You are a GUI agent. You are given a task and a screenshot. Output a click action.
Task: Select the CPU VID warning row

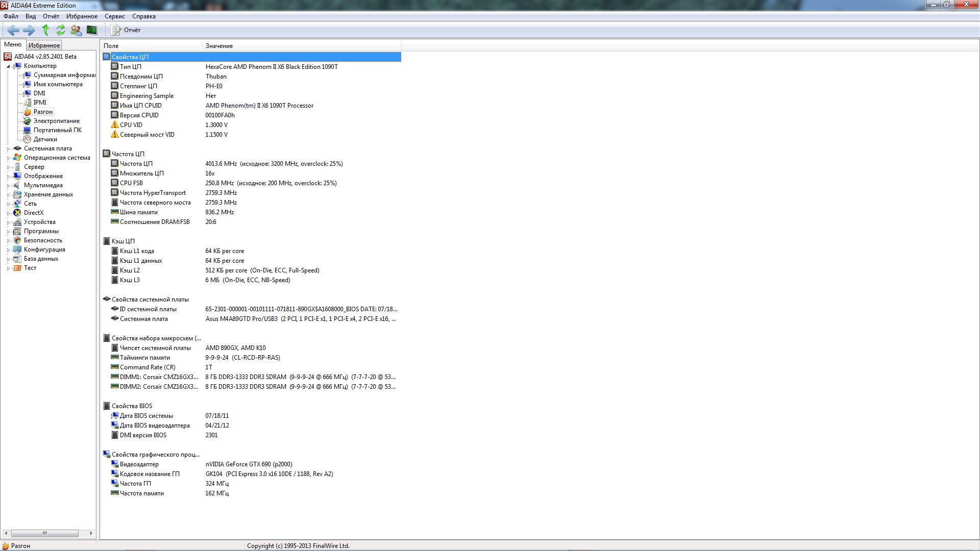(x=252, y=125)
